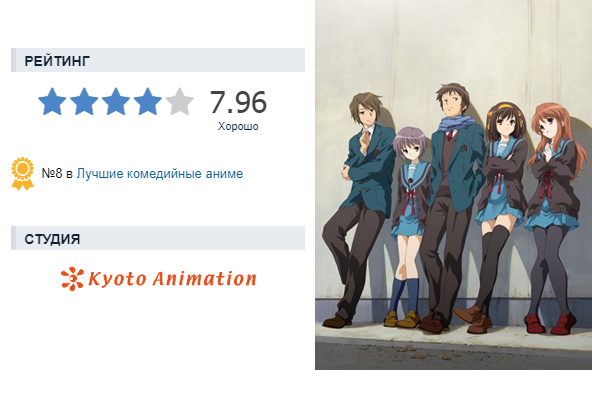Select the second rating star

[x=84, y=101]
